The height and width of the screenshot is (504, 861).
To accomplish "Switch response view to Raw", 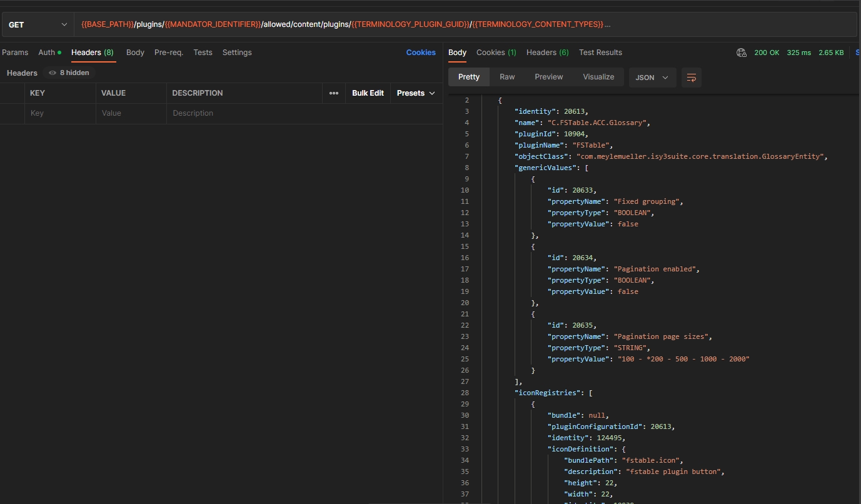I will [x=507, y=77].
